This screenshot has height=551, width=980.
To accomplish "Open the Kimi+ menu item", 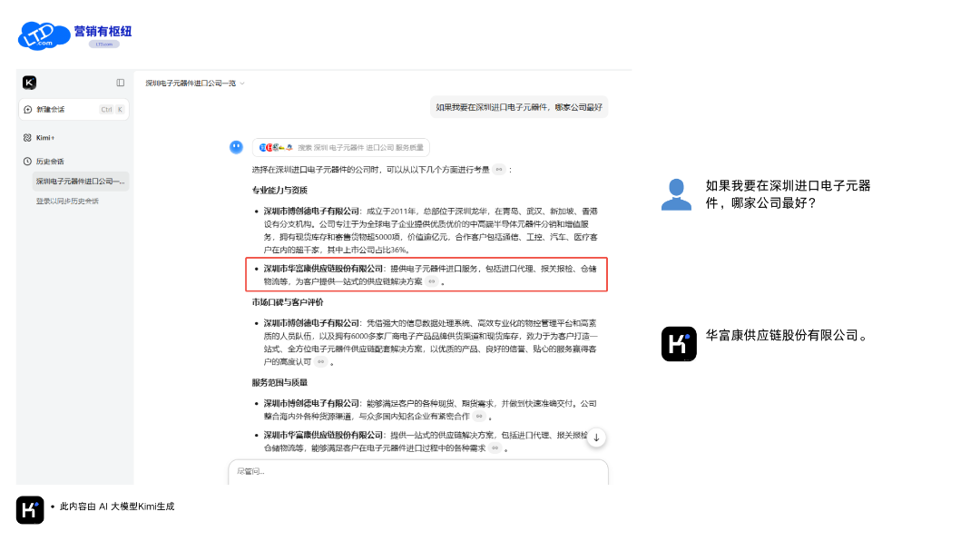I will click(45, 138).
